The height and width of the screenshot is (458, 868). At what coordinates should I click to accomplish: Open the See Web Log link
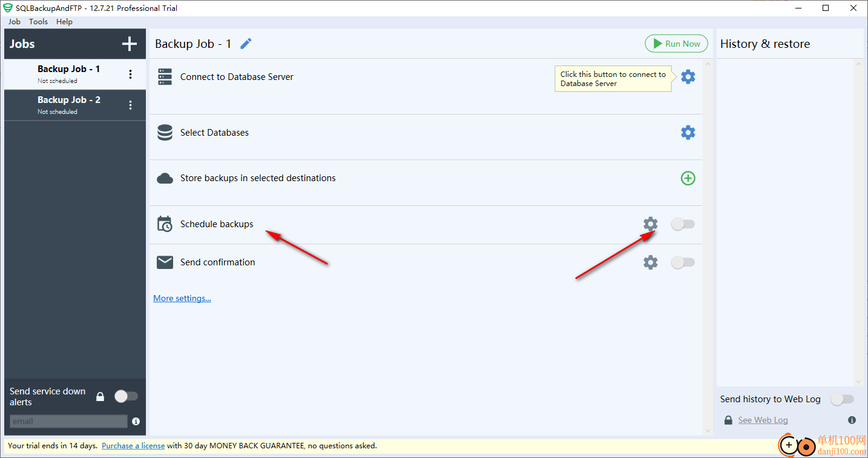[763, 420]
